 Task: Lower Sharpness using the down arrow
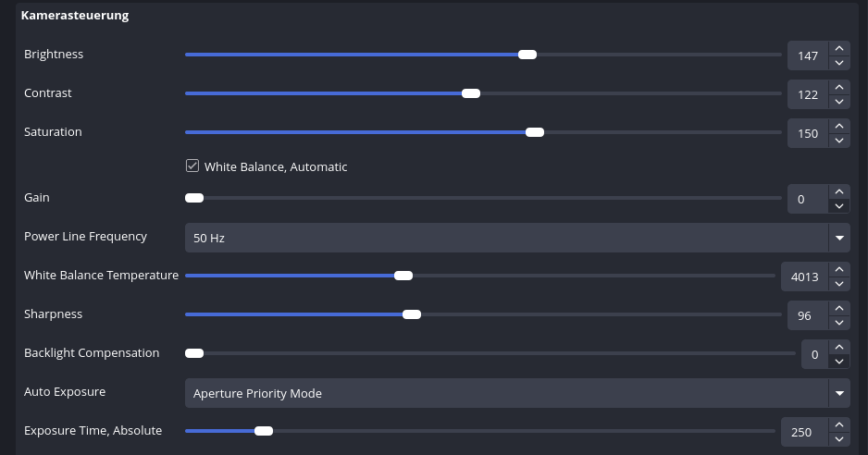click(x=838, y=323)
